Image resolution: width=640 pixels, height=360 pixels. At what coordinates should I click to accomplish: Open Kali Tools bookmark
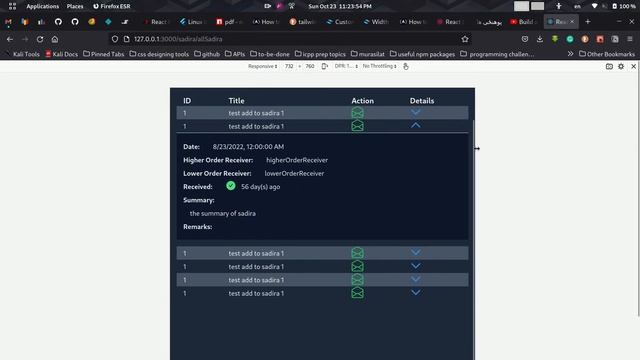(22, 54)
